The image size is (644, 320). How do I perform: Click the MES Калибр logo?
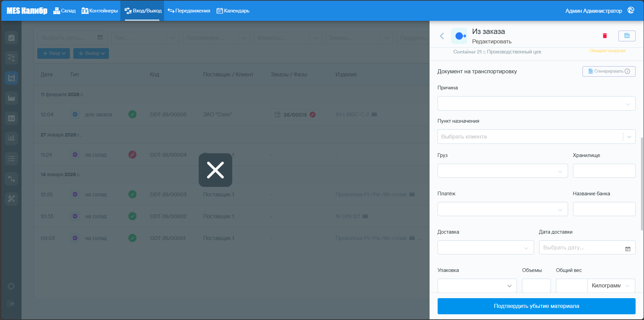click(x=27, y=11)
